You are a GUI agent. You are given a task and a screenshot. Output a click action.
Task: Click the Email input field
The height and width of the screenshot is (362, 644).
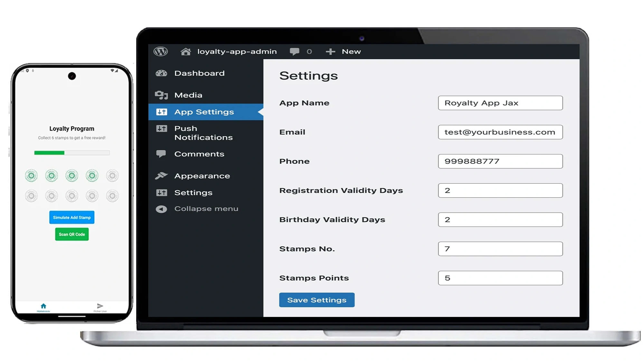pyautogui.click(x=500, y=132)
